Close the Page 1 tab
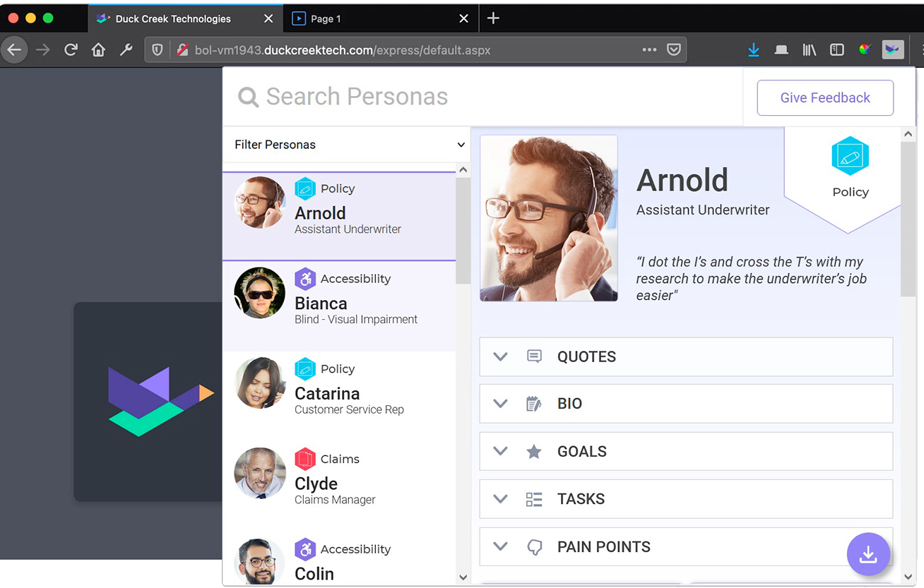This screenshot has width=924, height=588. (x=463, y=18)
